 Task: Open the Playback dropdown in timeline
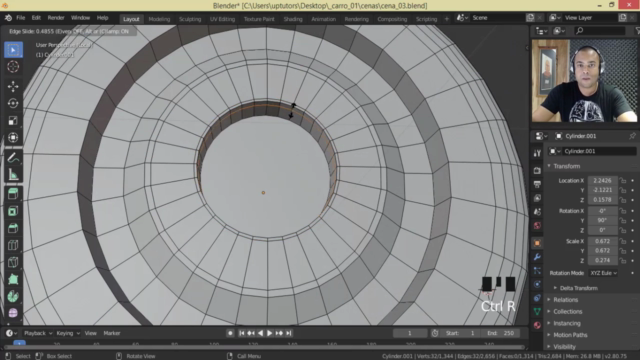38,333
